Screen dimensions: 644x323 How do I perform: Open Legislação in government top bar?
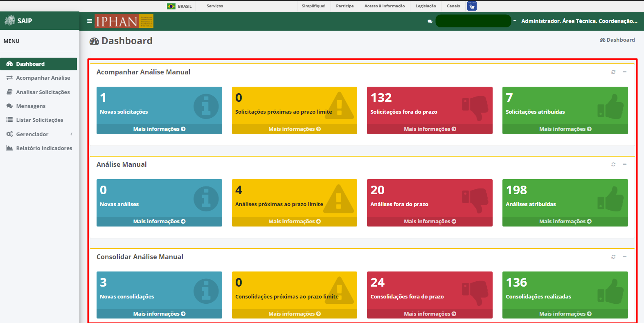click(x=426, y=6)
